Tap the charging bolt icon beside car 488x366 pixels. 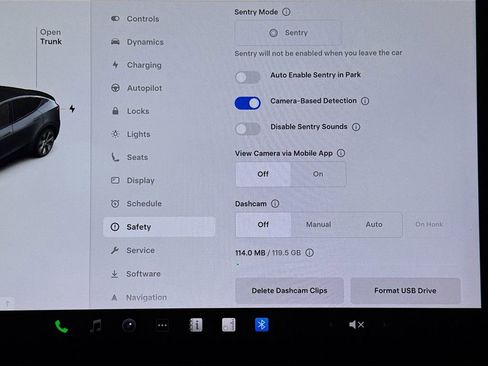pyautogui.click(x=72, y=109)
